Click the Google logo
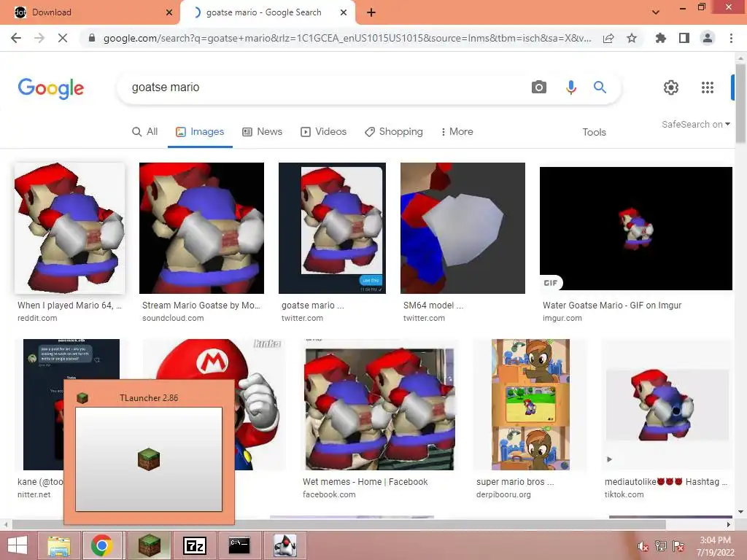The height and width of the screenshot is (560, 747). coord(51,88)
